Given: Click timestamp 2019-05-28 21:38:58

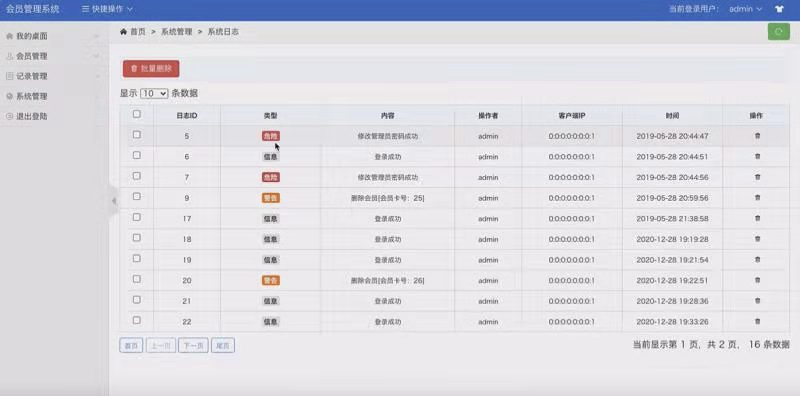Looking at the screenshot, I should pos(672,218).
